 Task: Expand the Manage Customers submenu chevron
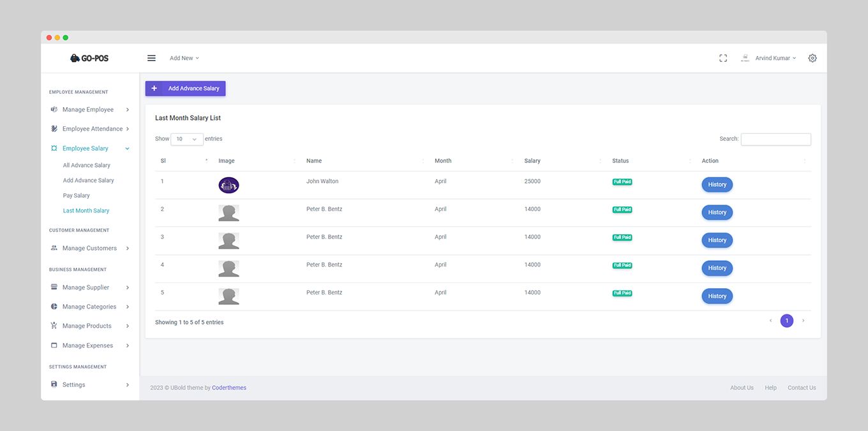point(128,248)
